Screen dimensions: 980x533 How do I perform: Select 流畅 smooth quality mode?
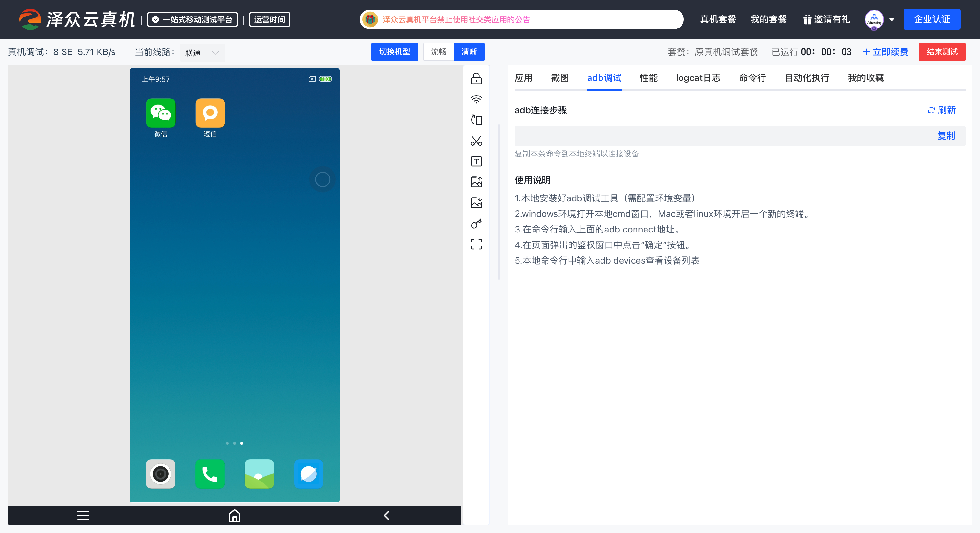[438, 52]
